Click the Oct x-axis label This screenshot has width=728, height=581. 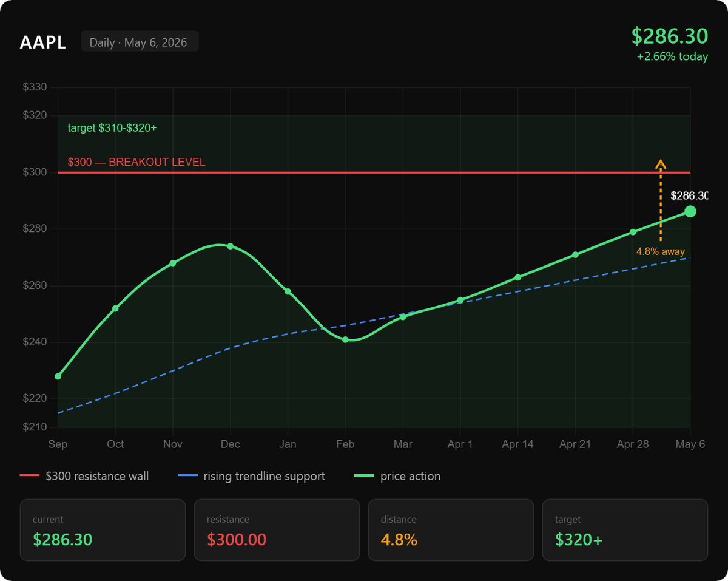[115, 444]
